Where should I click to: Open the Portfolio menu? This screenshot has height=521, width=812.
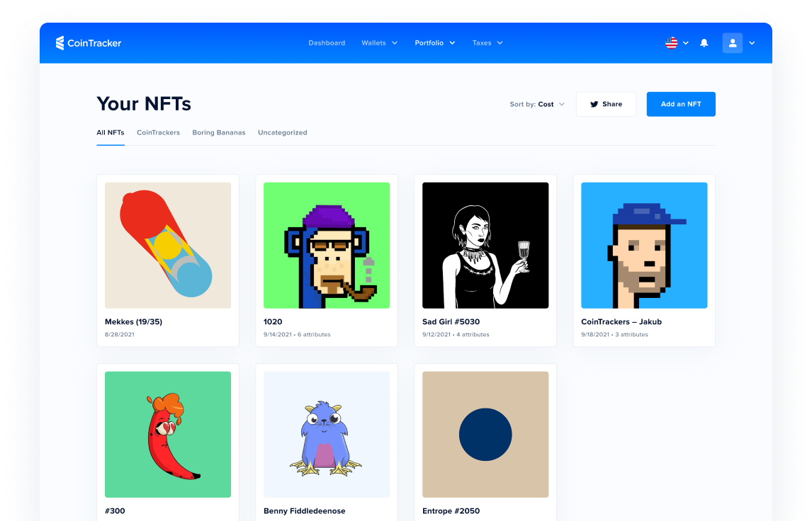(429, 43)
